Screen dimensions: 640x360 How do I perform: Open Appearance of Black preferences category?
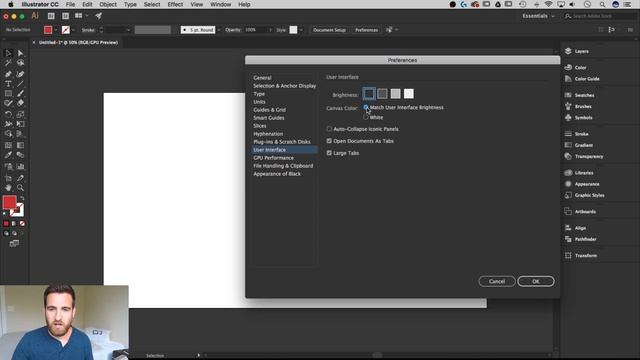coord(277,174)
